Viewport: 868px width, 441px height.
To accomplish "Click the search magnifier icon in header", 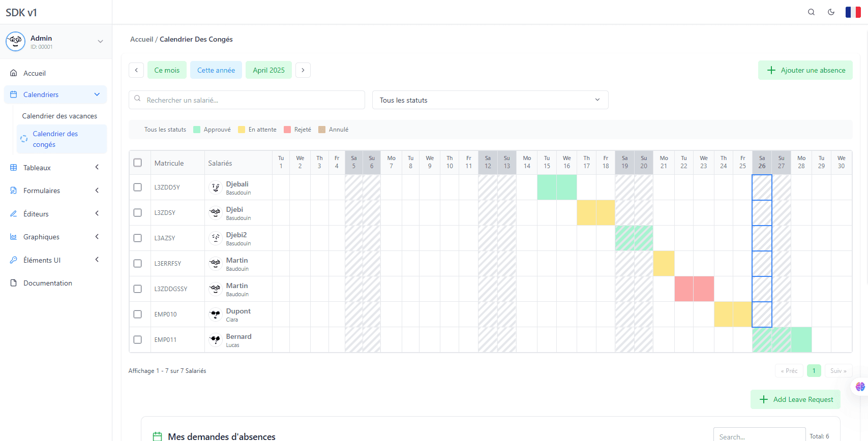I will point(811,12).
